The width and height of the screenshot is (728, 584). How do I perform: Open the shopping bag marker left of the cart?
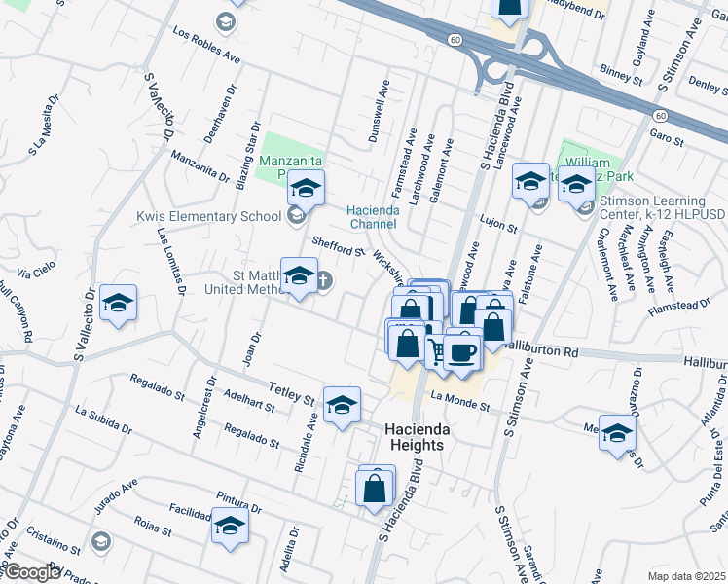[x=407, y=345]
